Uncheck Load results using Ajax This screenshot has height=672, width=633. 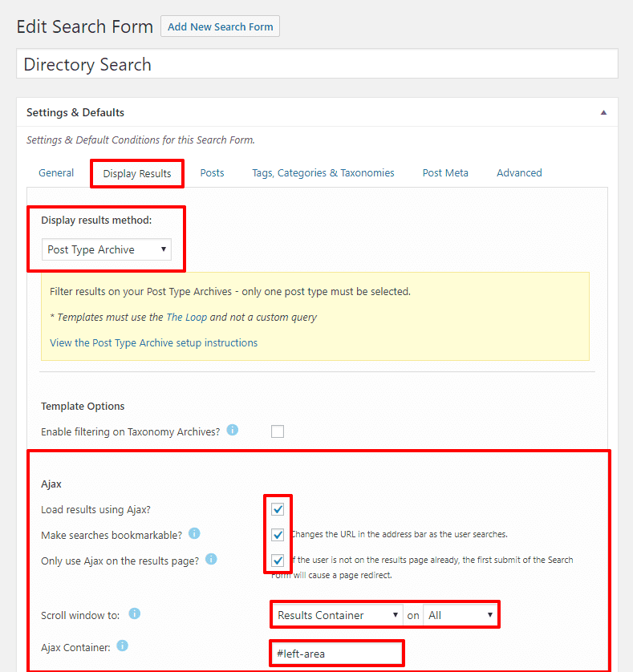(277, 509)
